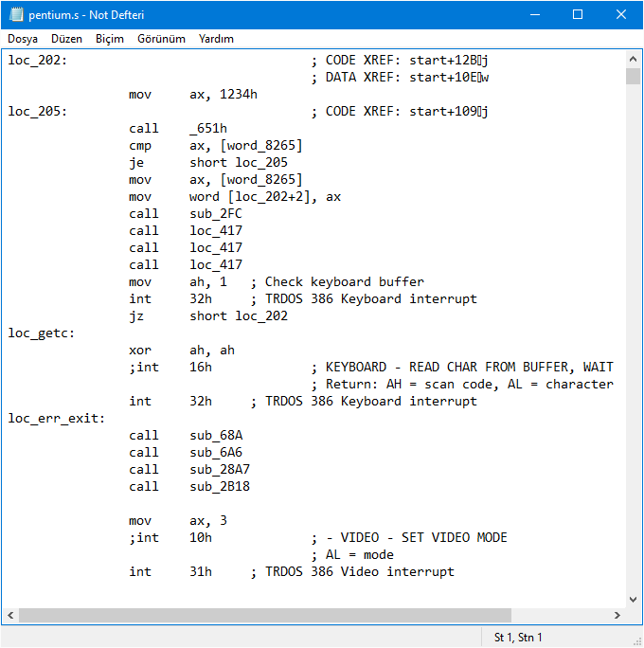Click the horizontal scrollbar left arrow

(x=10, y=615)
